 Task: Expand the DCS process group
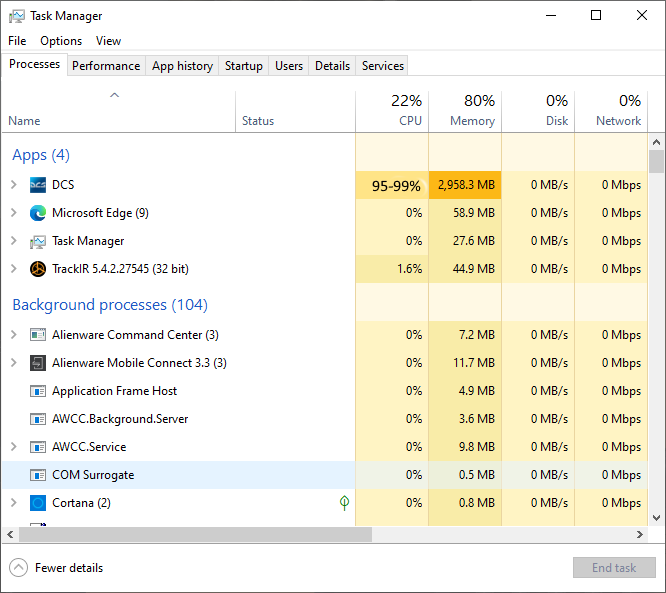click(x=14, y=185)
